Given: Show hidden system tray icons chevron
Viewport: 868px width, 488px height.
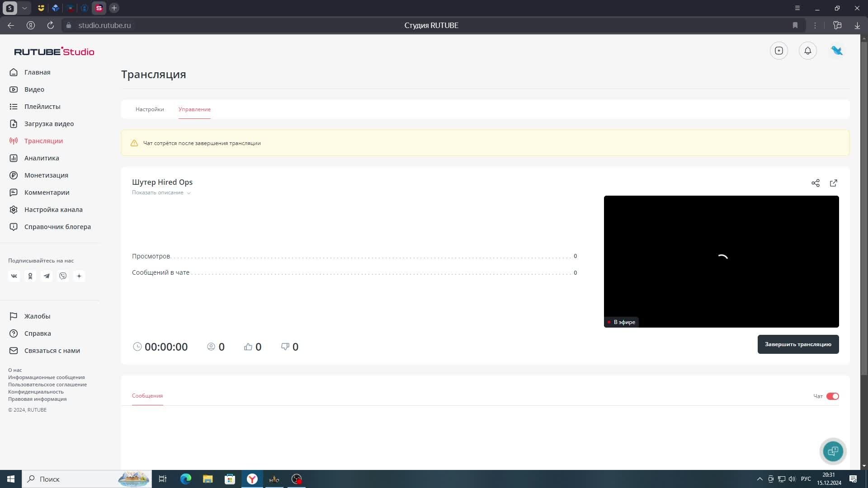Looking at the screenshot, I should (x=759, y=479).
